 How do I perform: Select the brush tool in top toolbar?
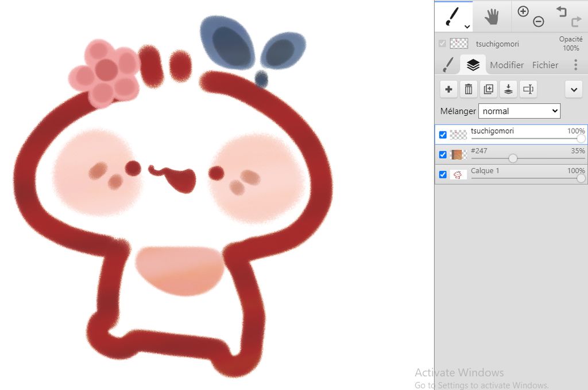click(x=452, y=17)
